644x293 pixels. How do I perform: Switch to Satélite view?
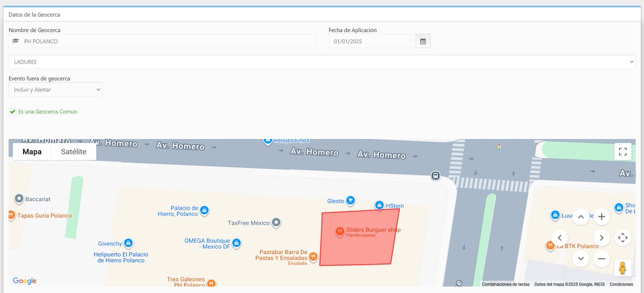pyautogui.click(x=74, y=152)
